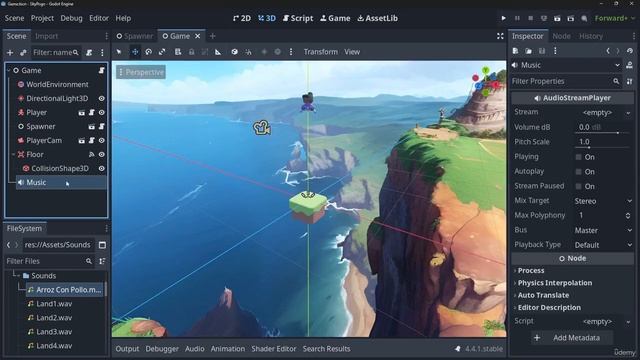Screen dimensions: 640x360
Task: Open Inspector object history icon
Action: [x=630, y=51]
